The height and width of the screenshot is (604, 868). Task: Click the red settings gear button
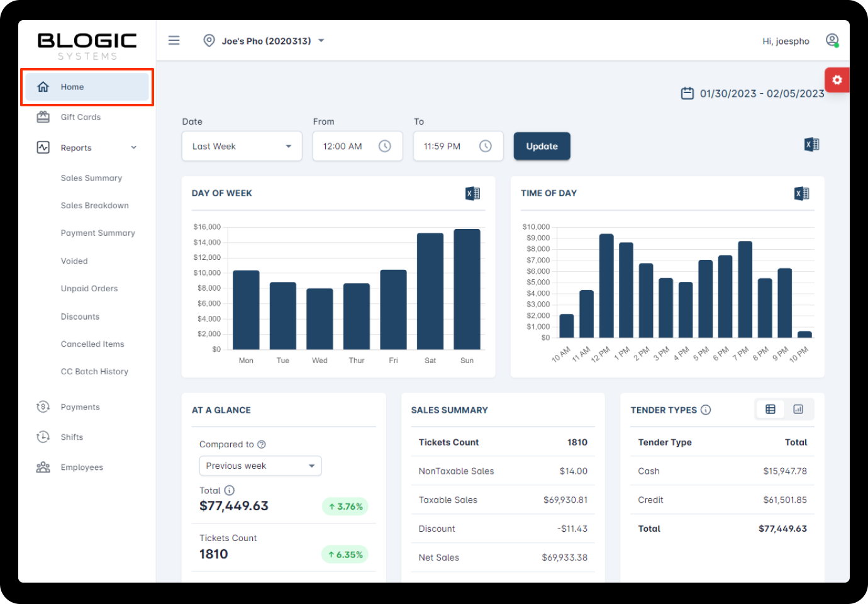click(837, 80)
